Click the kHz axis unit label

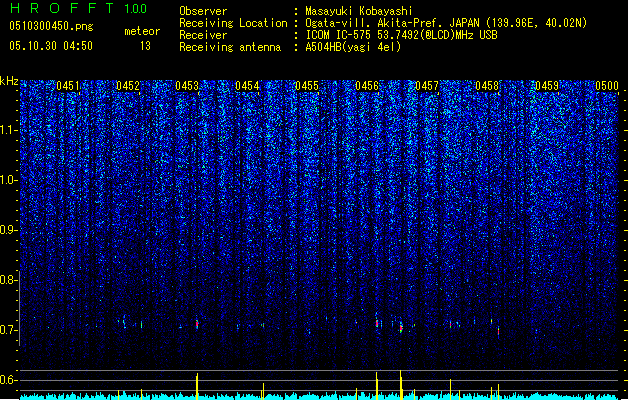click(x=9, y=81)
